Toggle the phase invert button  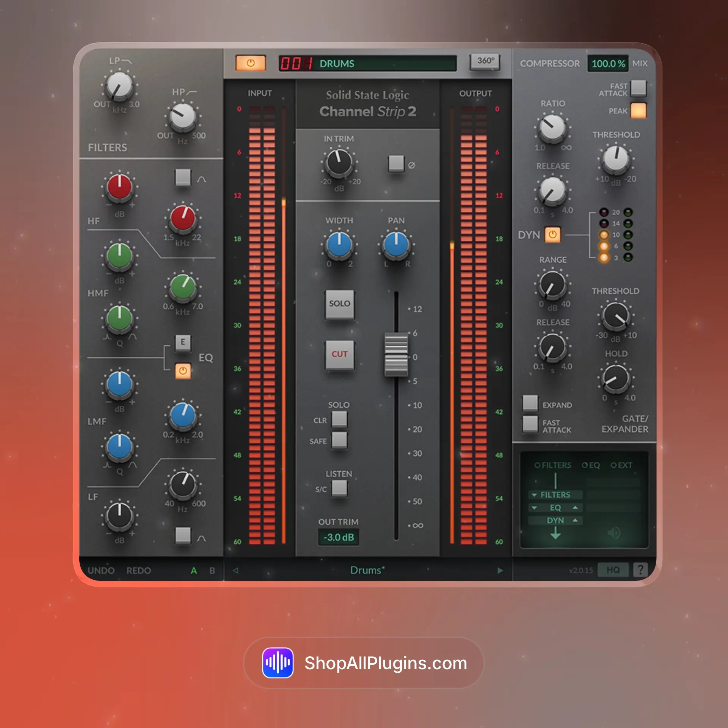click(396, 164)
